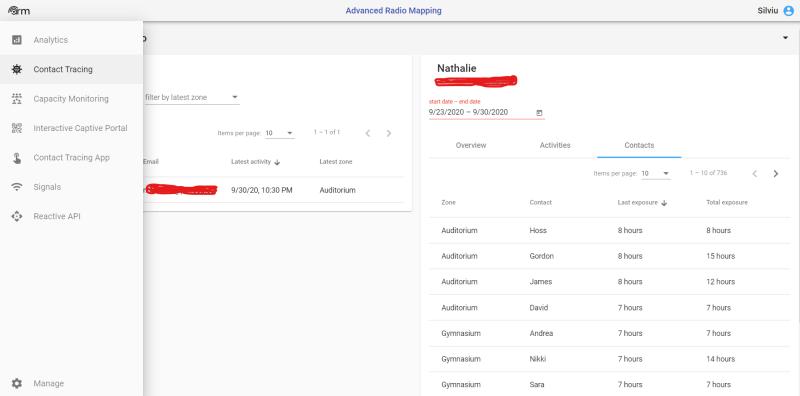800x396 pixels.
Task: Expand the top-right header dropdown arrow
Action: 785,38
